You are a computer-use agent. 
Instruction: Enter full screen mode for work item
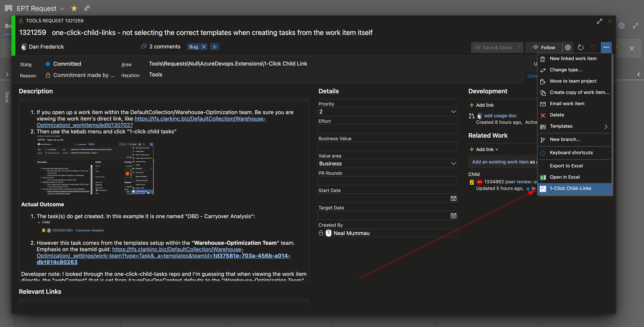point(599,21)
